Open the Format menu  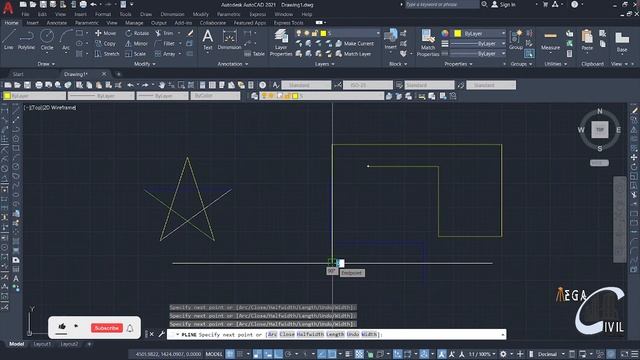point(103,14)
